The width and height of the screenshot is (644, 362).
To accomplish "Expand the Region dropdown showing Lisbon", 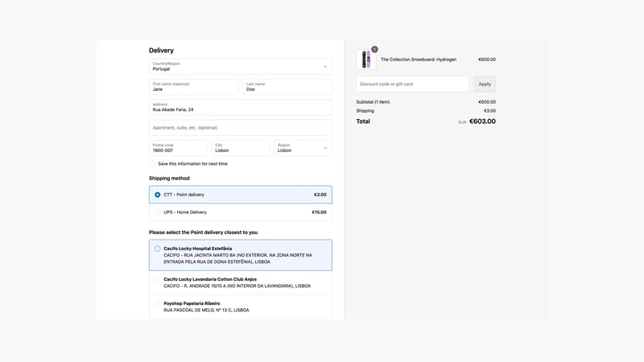I will point(303,148).
